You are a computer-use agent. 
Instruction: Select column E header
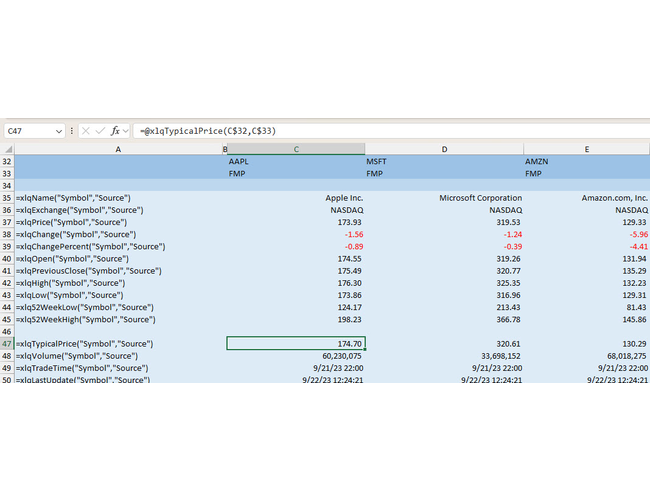click(587, 149)
